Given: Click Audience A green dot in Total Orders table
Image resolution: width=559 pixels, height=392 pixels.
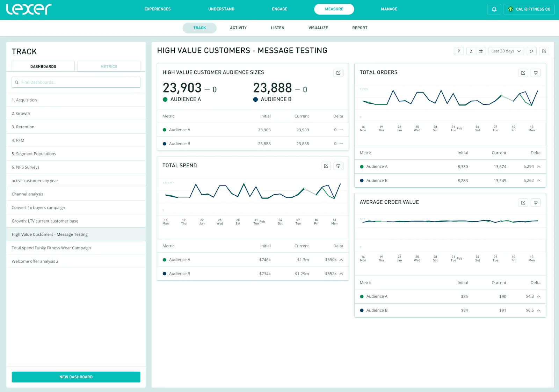Looking at the screenshot, I should 362,167.
